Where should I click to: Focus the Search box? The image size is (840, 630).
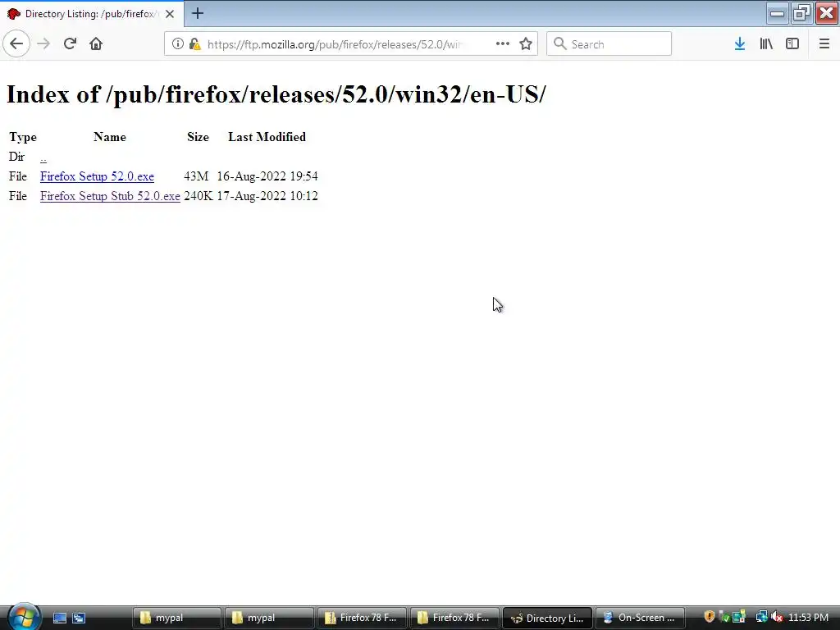click(x=609, y=44)
